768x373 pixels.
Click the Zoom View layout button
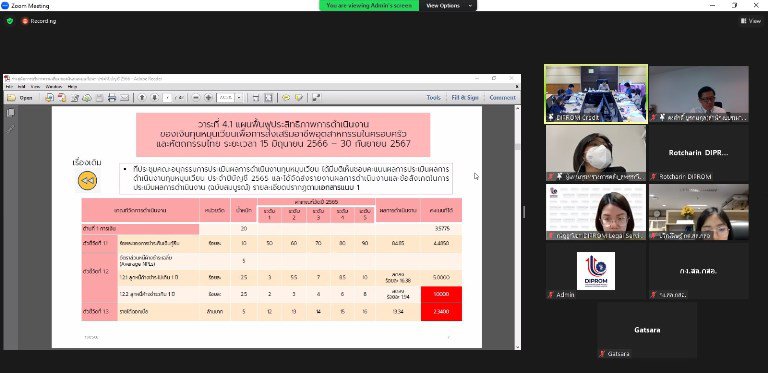pos(751,21)
